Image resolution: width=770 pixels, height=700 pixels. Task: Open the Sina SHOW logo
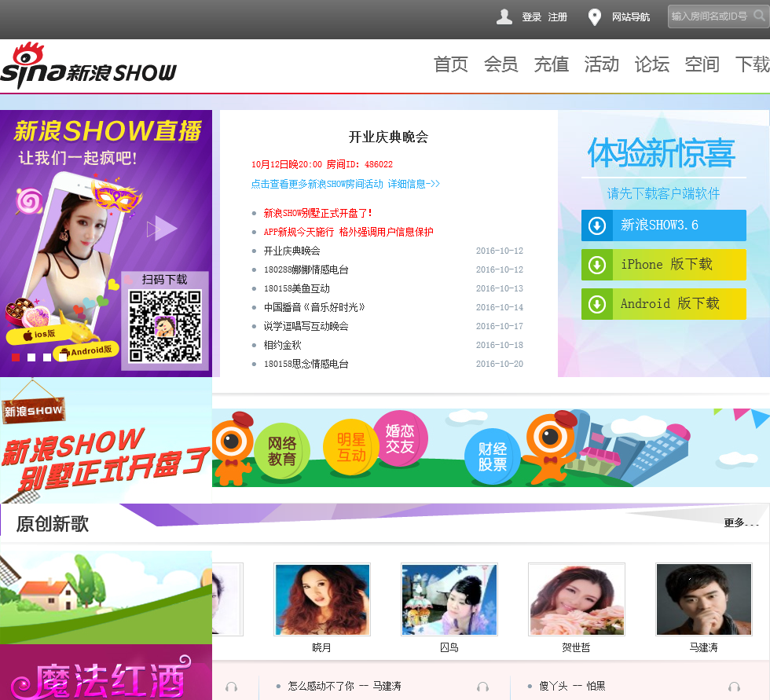click(88, 66)
